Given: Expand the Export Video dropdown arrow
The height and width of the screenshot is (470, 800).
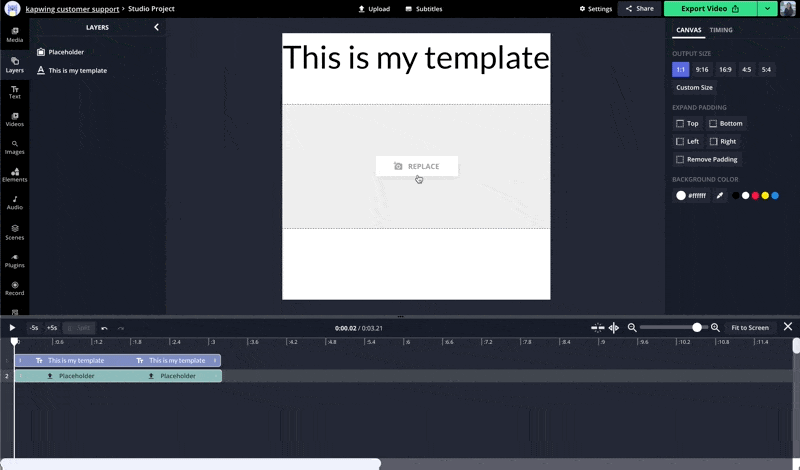Looking at the screenshot, I should pyautogui.click(x=767, y=8).
